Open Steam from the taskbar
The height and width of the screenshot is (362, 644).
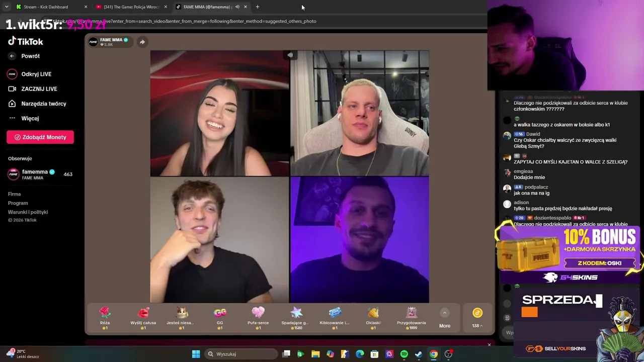pos(419,354)
